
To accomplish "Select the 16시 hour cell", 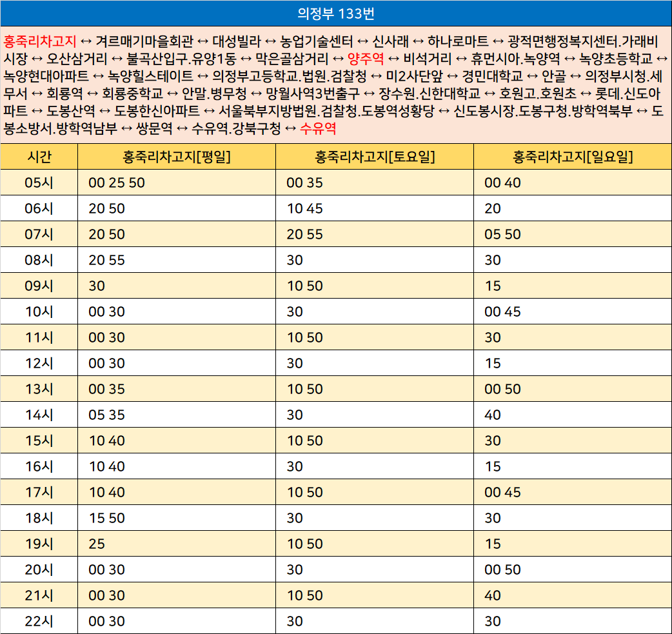I will pyautogui.click(x=39, y=466).
